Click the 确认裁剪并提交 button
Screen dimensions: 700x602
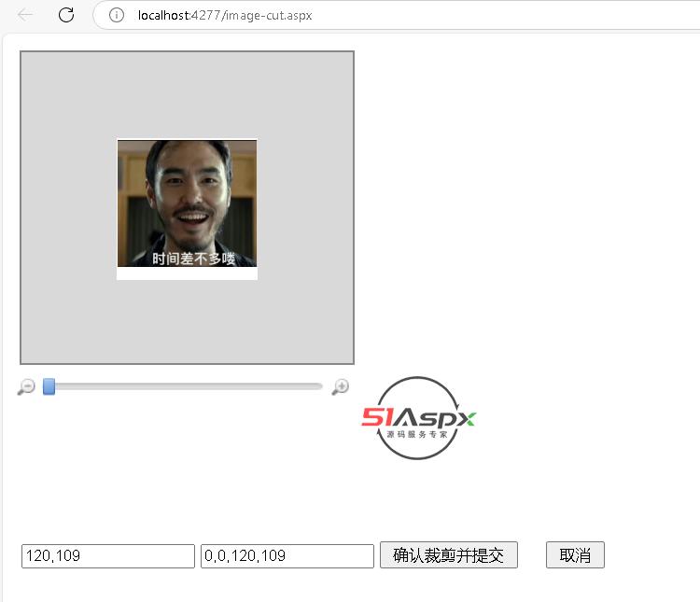(449, 555)
